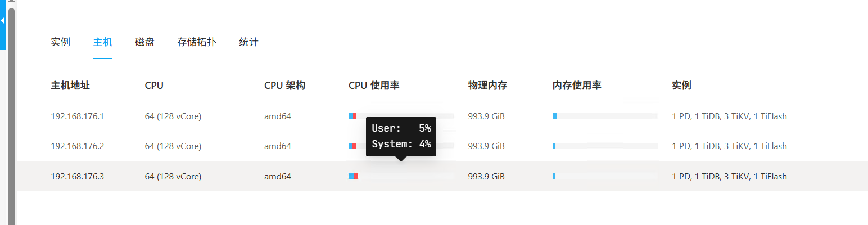
Task: Click the CPU 使用率 column header
Action: click(374, 85)
